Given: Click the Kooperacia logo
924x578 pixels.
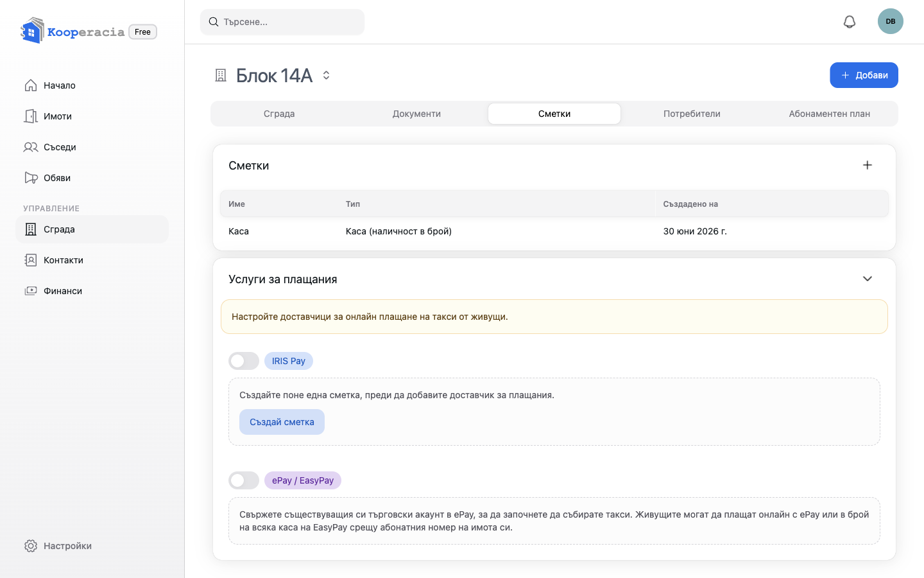Looking at the screenshot, I should tap(73, 31).
